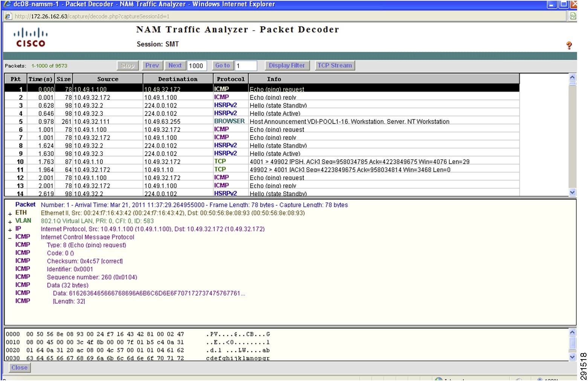Collapse the ICMP protocol tree node
This screenshot has width=588, height=381.
[10, 238]
